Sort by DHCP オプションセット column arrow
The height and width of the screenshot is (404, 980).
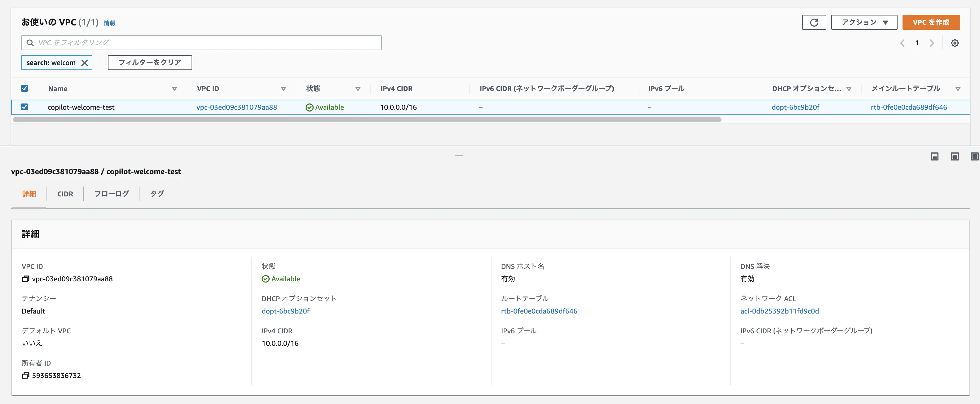coord(849,89)
